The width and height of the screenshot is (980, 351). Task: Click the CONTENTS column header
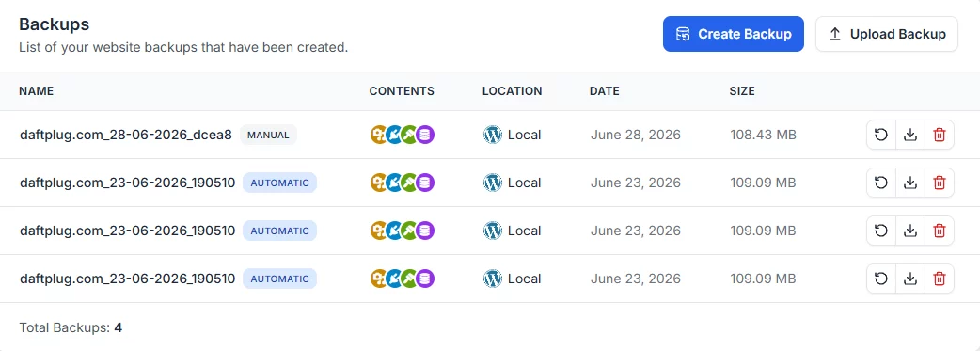(402, 91)
